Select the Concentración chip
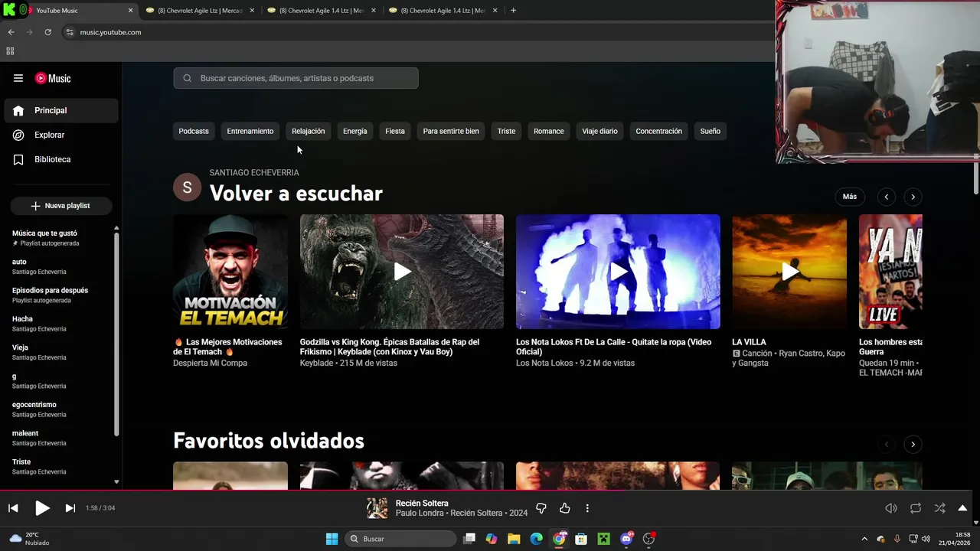Viewport: 980px width, 551px height. pyautogui.click(x=658, y=131)
